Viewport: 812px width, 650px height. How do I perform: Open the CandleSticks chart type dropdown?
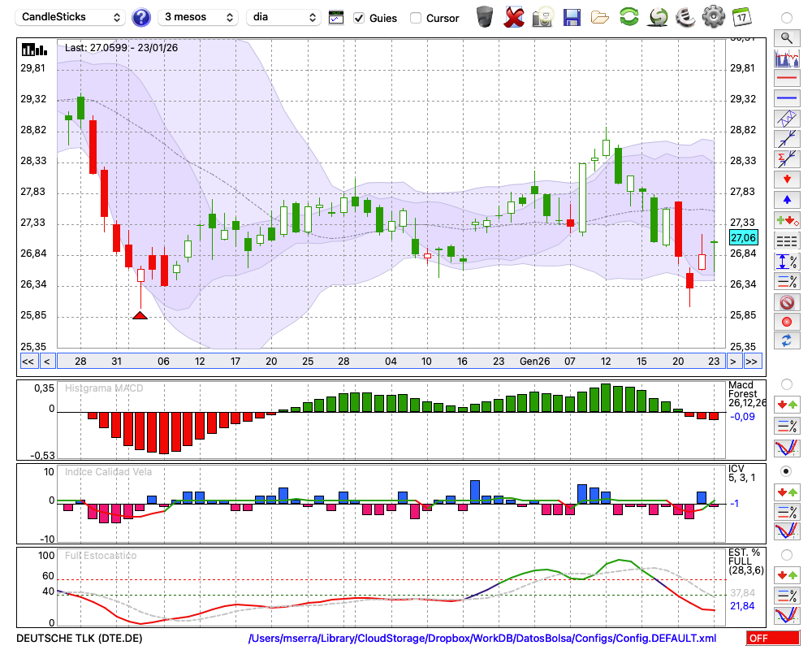71,17
